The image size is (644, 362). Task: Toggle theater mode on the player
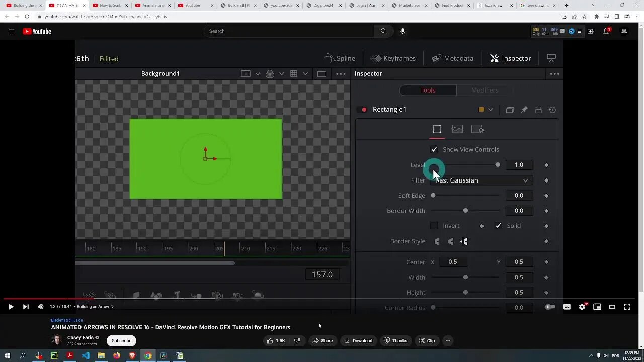tap(612, 307)
